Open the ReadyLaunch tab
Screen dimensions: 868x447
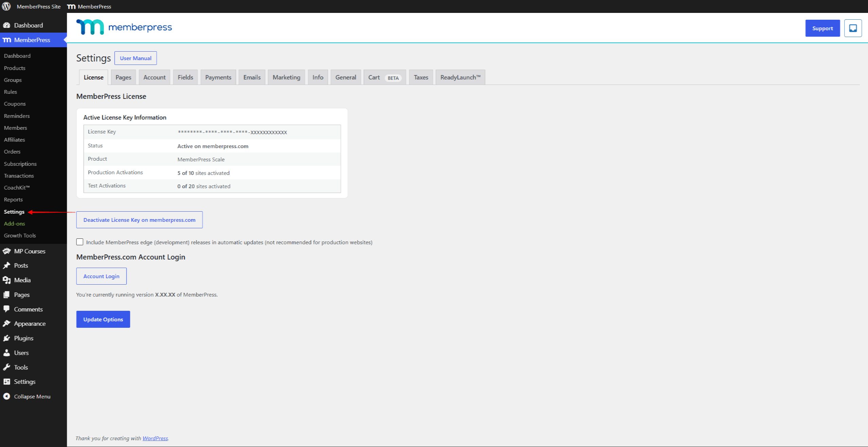pos(460,77)
